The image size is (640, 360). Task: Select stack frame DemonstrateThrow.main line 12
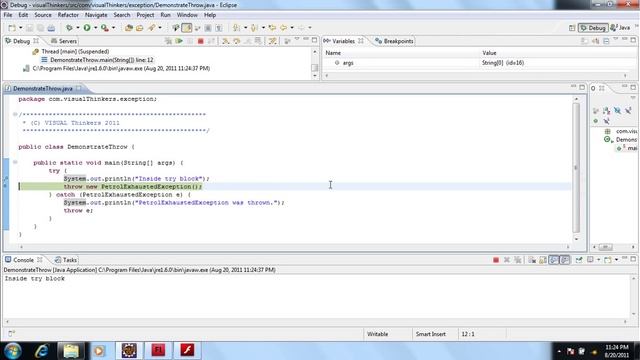[102, 60]
